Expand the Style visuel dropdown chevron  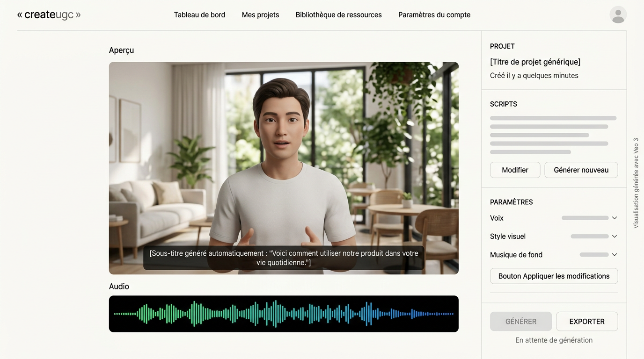pos(615,236)
